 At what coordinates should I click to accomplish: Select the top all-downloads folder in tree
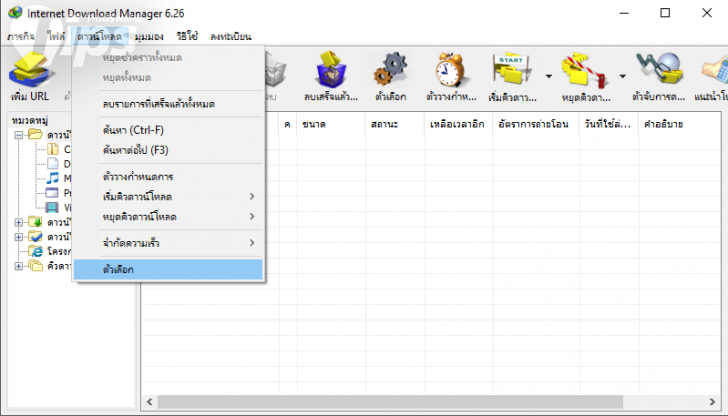tap(35, 135)
